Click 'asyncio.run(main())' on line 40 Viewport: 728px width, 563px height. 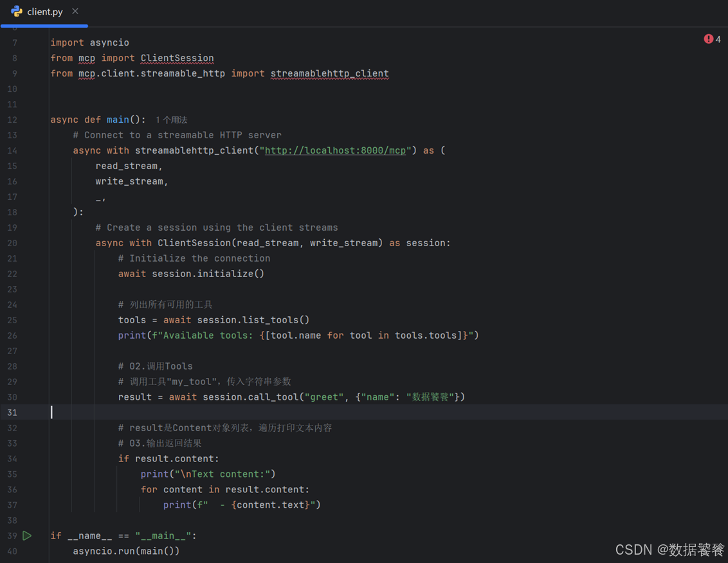(126, 551)
